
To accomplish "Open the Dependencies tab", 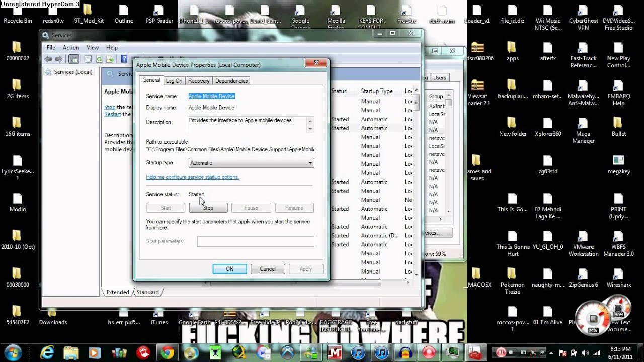I will (x=231, y=81).
